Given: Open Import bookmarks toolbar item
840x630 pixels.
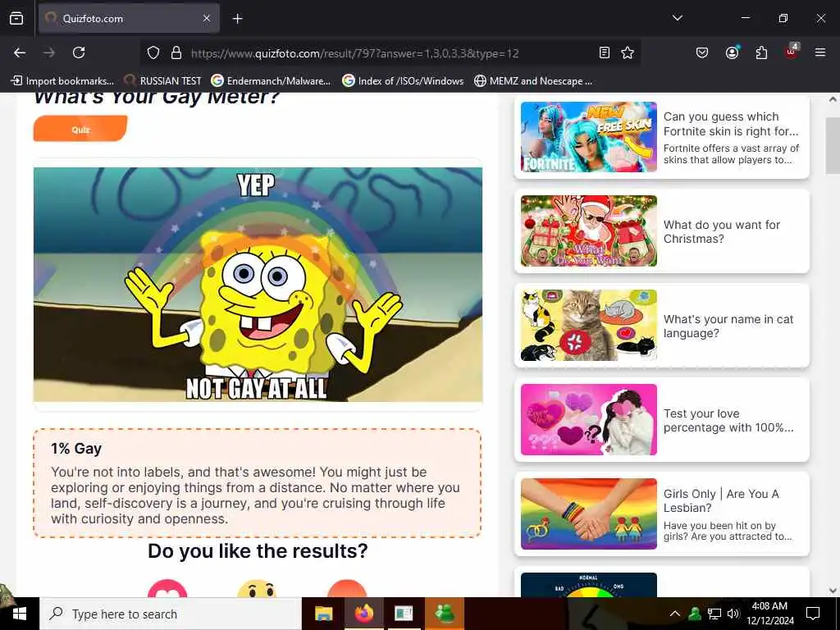Looking at the screenshot, I should pyautogui.click(x=62, y=81).
